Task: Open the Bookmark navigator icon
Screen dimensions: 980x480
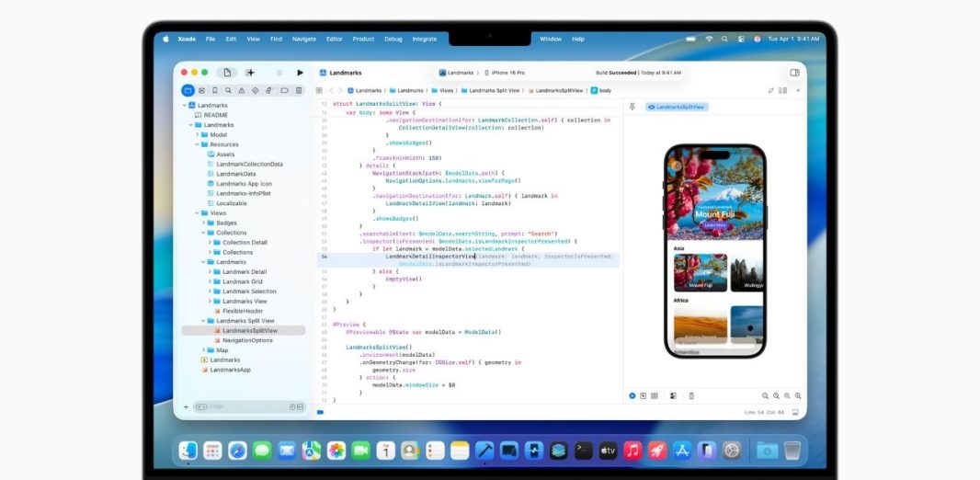Action: click(x=215, y=91)
